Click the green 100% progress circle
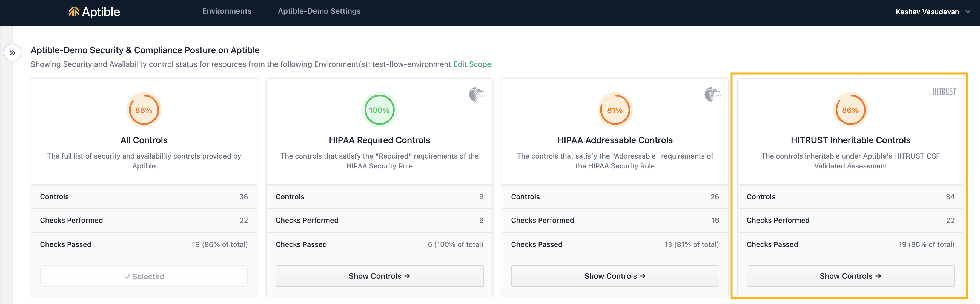The image size is (980, 304). point(379,110)
